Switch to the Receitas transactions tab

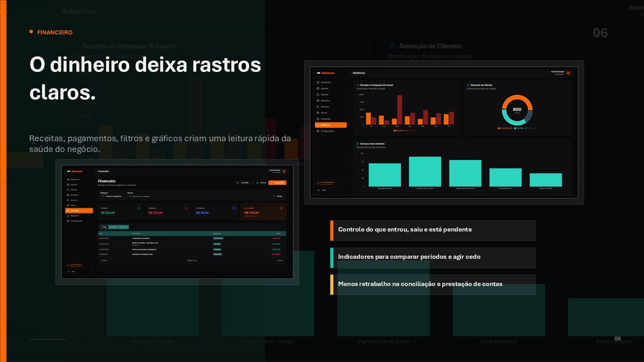(x=113, y=227)
